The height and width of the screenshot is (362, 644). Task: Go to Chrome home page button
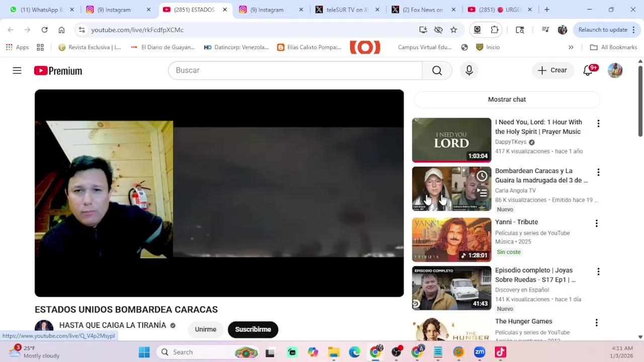click(61, 30)
